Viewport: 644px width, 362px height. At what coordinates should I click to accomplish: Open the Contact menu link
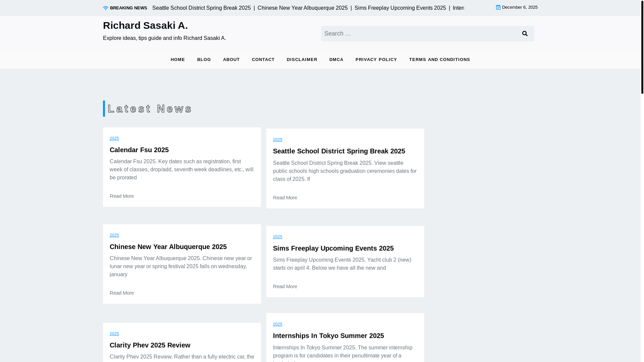pos(263,60)
